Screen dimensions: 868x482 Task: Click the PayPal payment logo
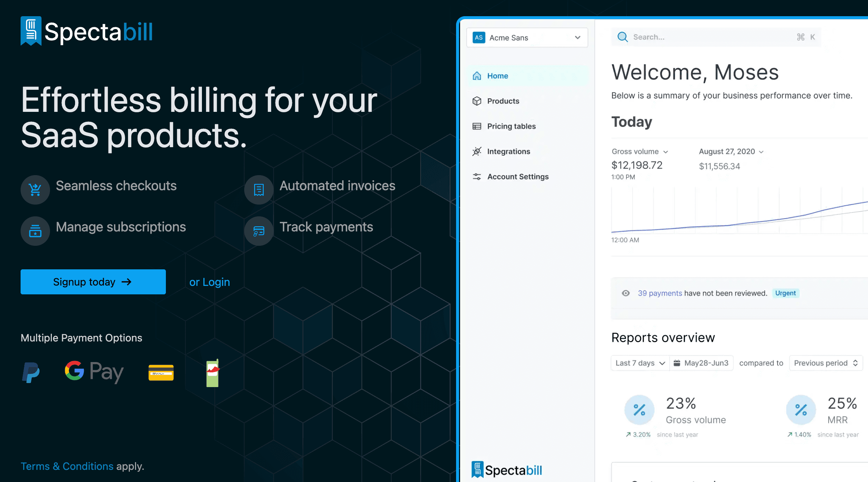point(31,372)
